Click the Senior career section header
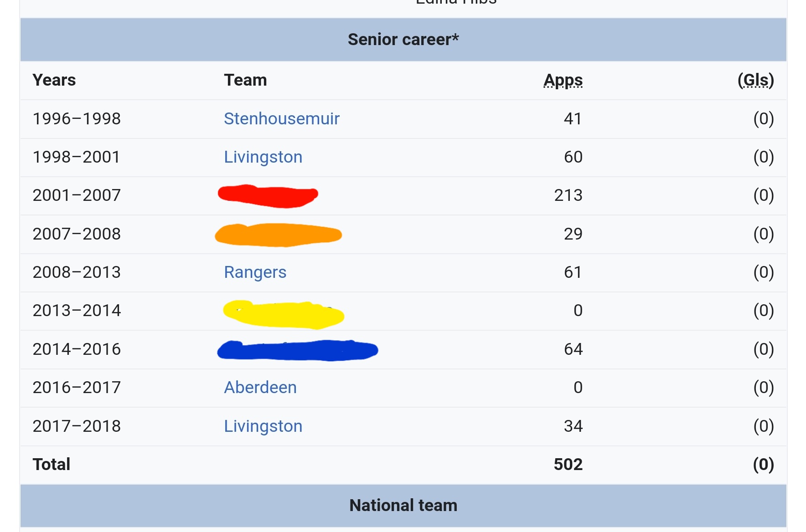The image size is (806, 532). pos(403,40)
